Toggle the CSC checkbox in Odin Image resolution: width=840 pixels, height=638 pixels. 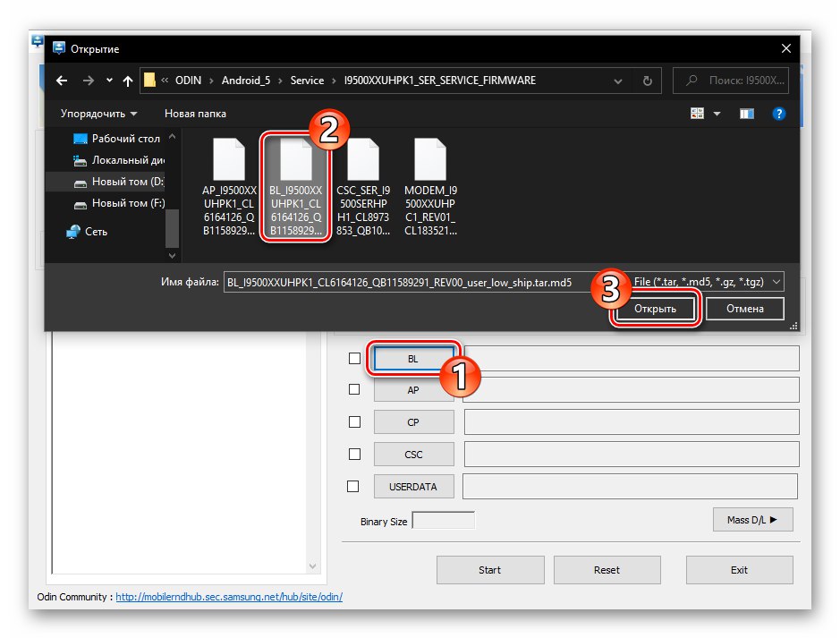click(354, 455)
